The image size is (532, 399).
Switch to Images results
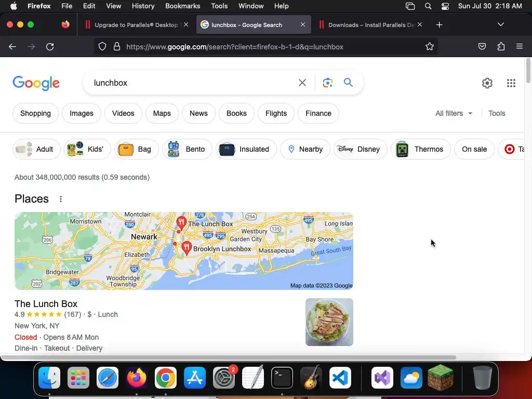(82, 113)
